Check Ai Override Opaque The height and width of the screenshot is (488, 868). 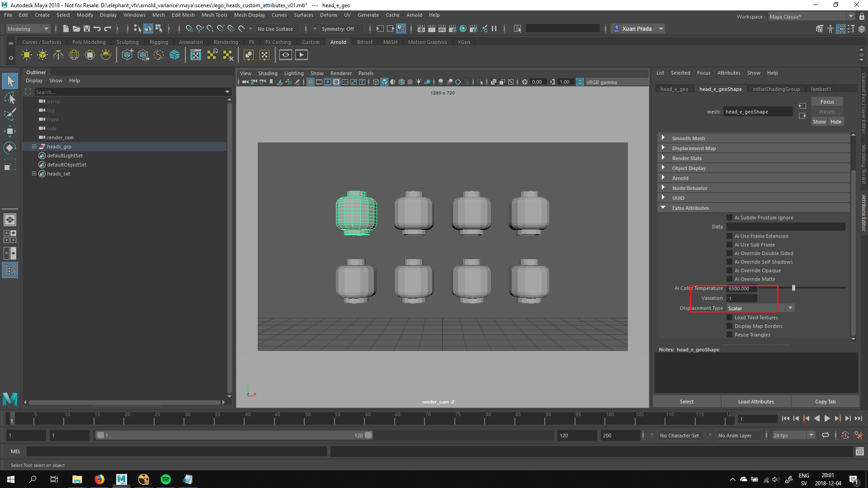[729, 270]
